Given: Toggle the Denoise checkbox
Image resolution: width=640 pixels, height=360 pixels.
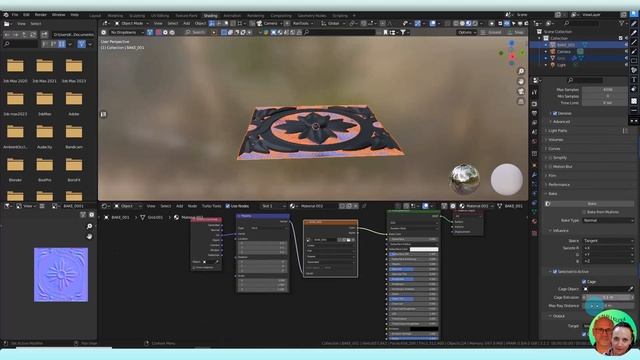Looking at the screenshot, I should 555,113.
